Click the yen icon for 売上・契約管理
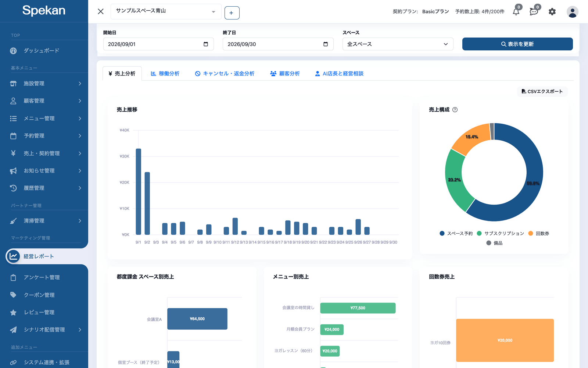This screenshot has width=588, height=368. [13, 153]
